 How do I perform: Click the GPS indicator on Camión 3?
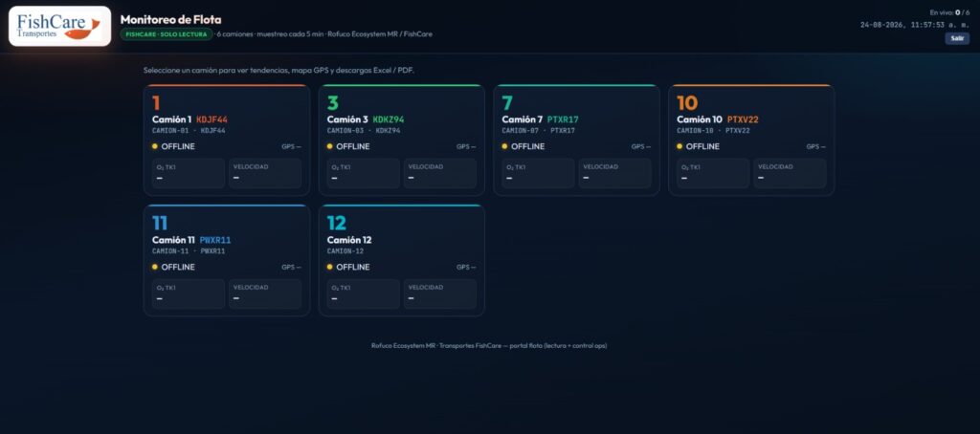pos(466,147)
